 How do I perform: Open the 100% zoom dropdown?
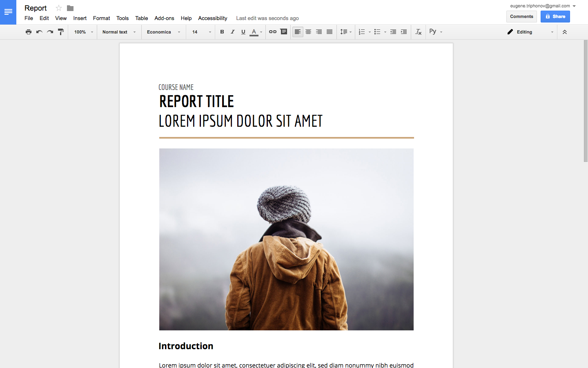pos(84,32)
